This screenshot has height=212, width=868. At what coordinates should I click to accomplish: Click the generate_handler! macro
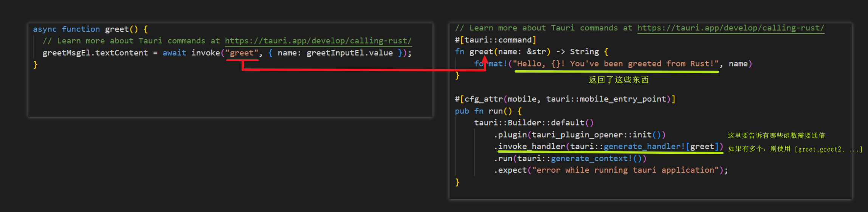click(644, 147)
